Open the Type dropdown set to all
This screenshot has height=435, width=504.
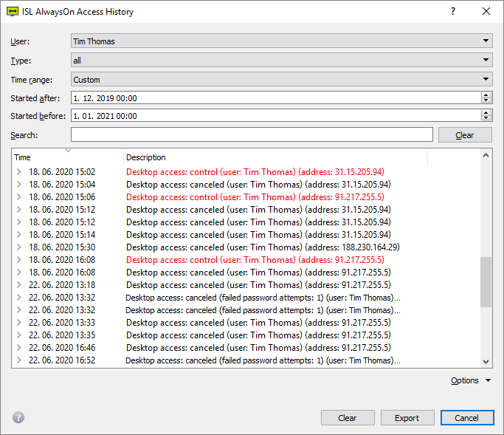281,61
